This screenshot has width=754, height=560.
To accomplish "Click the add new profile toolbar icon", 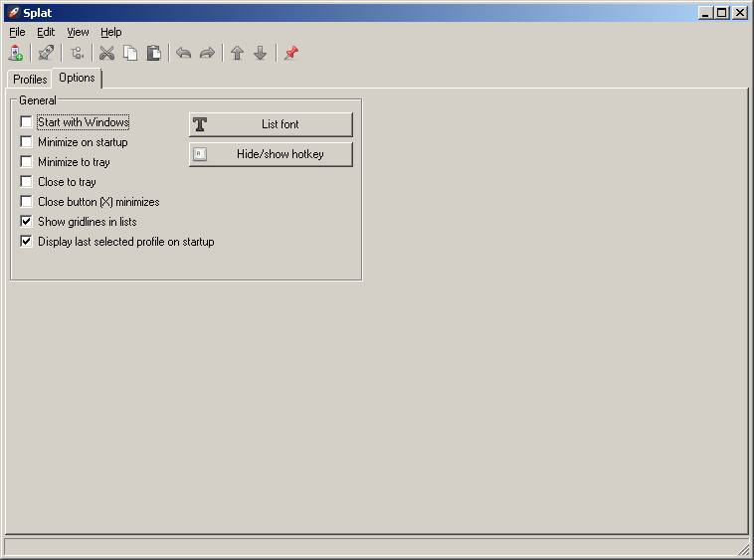I will click(x=15, y=54).
